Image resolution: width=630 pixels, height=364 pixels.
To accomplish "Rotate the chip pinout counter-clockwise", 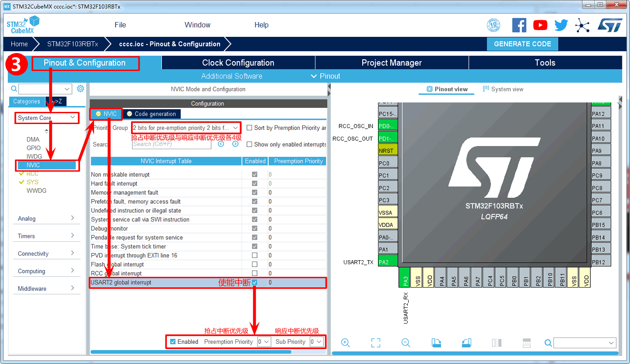I will point(466,343).
